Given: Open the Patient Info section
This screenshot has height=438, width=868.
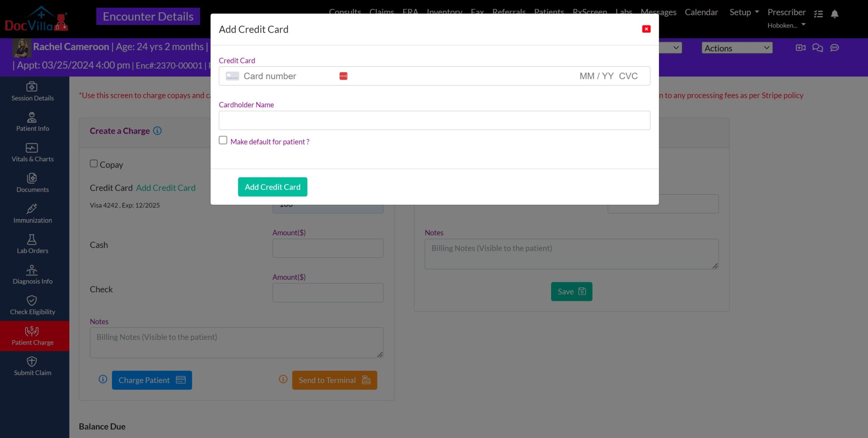Looking at the screenshot, I should click(x=32, y=122).
